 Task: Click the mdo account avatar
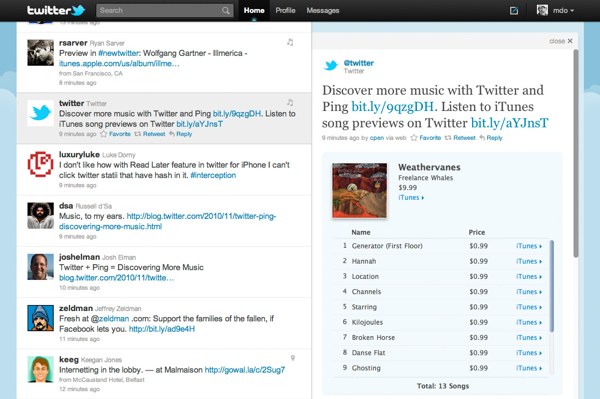pos(542,10)
